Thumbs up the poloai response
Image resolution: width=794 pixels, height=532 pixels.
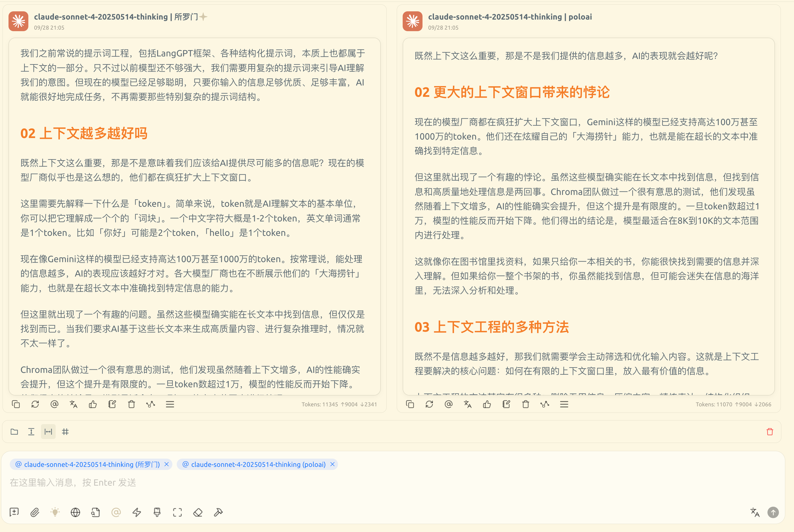click(487, 404)
